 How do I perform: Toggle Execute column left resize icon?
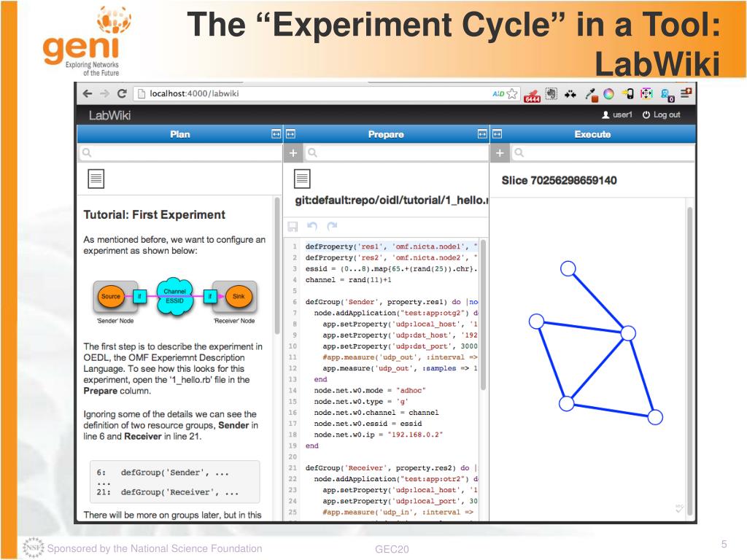pyautogui.click(x=497, y=134)
